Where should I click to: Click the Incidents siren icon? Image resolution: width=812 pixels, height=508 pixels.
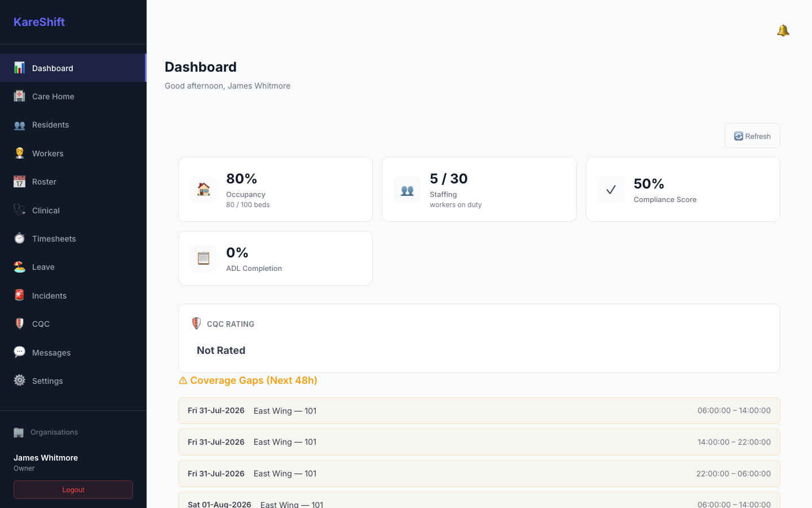point(19,295)
